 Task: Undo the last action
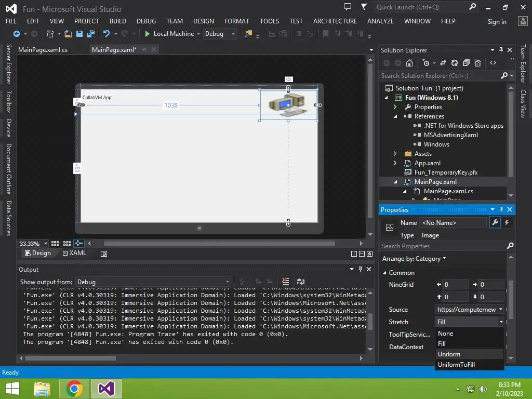click(107, 34)
